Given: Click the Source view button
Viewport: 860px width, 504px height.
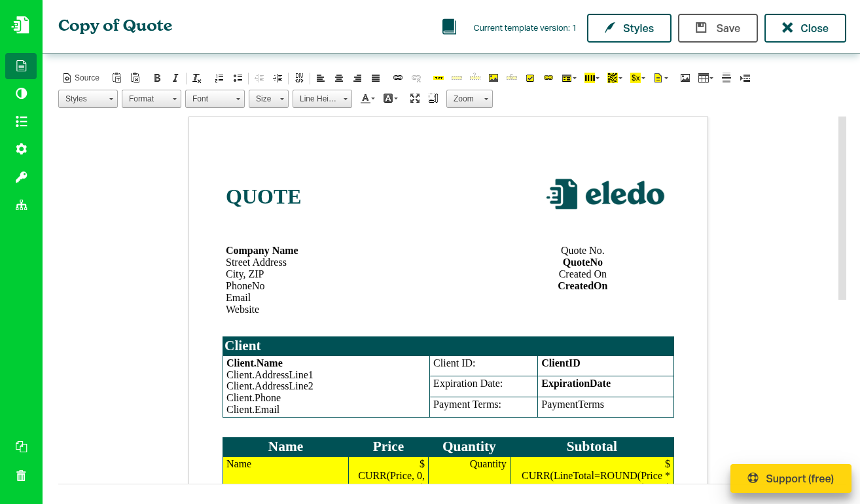Looking at the screenshot, I should point(81,78).
